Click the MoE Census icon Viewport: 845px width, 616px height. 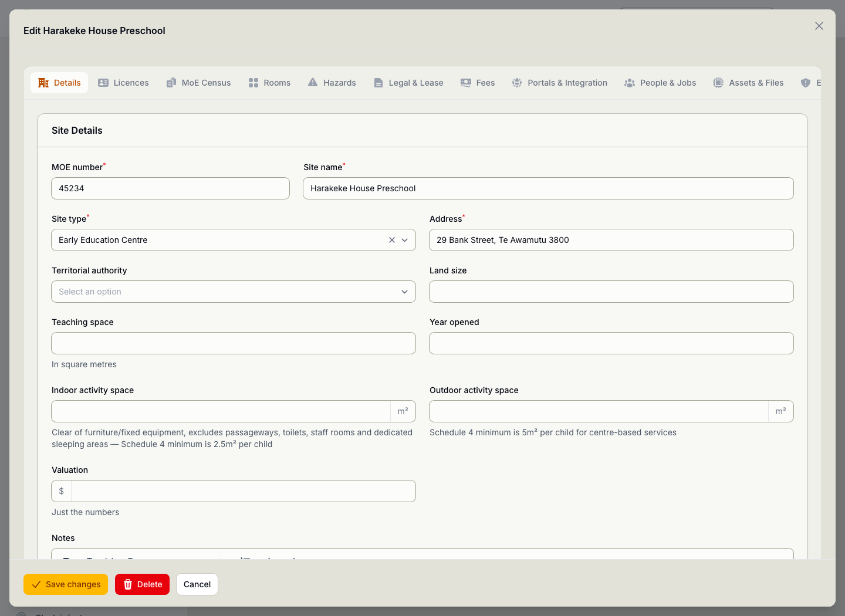(171, 83)
